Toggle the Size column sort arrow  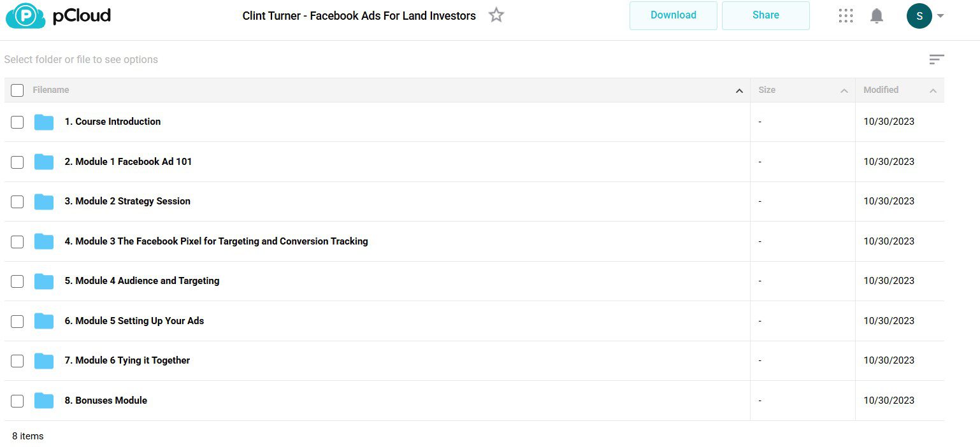844,91
